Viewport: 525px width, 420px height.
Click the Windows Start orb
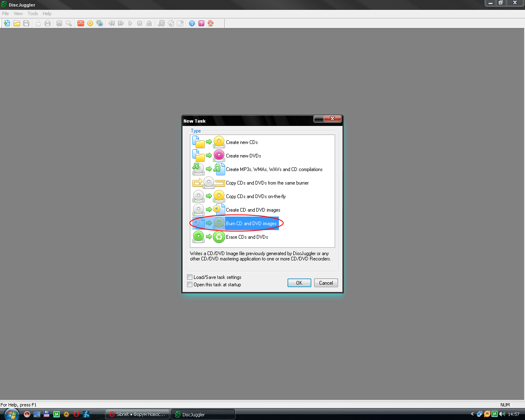(11, 414)
